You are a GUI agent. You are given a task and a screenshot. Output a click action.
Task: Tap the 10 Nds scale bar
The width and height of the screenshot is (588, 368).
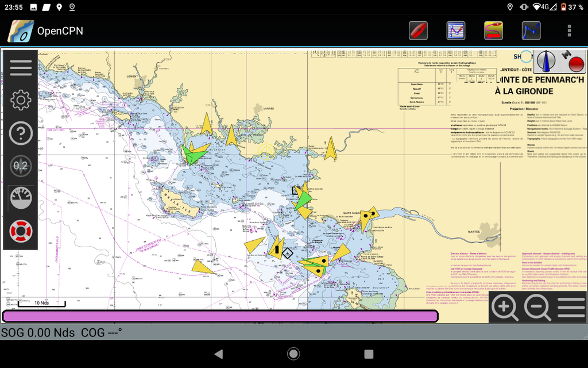point(41,304)
